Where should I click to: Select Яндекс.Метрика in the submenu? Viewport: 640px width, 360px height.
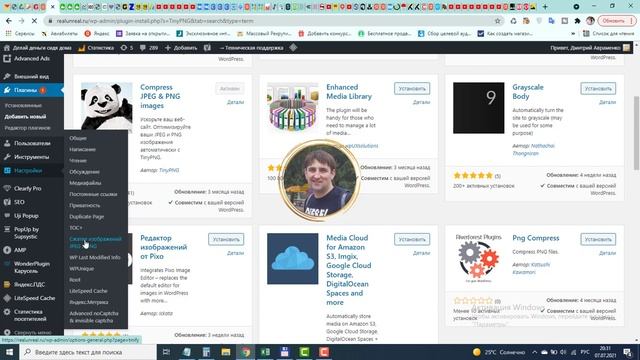click(x=89, y=302)
